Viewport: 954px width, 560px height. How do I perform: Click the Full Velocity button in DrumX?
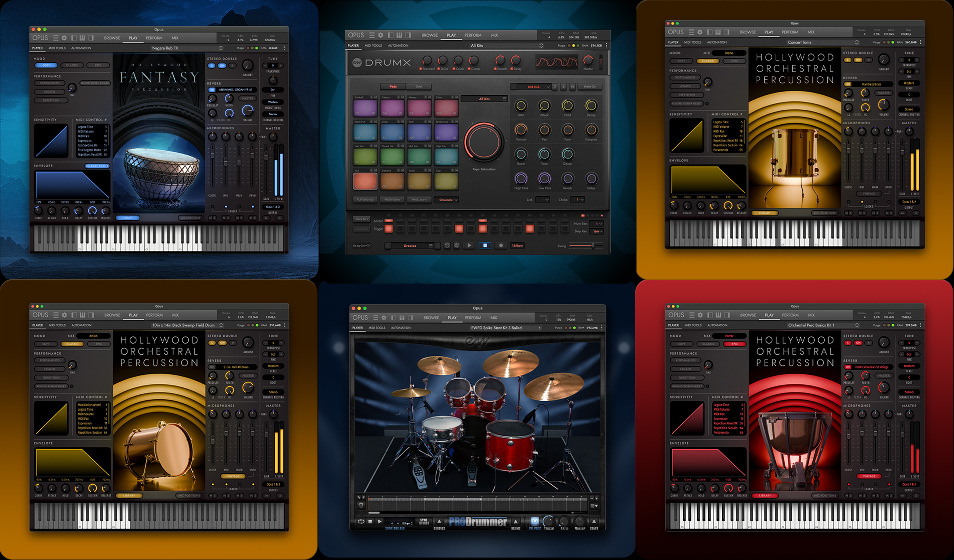pyautogui.click(x=365, y=200)
